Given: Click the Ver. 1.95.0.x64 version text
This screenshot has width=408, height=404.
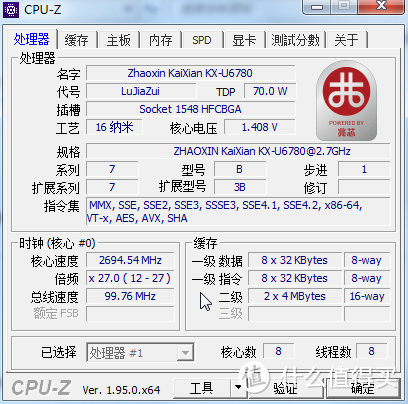Looking at the screenshot, I should point(121,390).
